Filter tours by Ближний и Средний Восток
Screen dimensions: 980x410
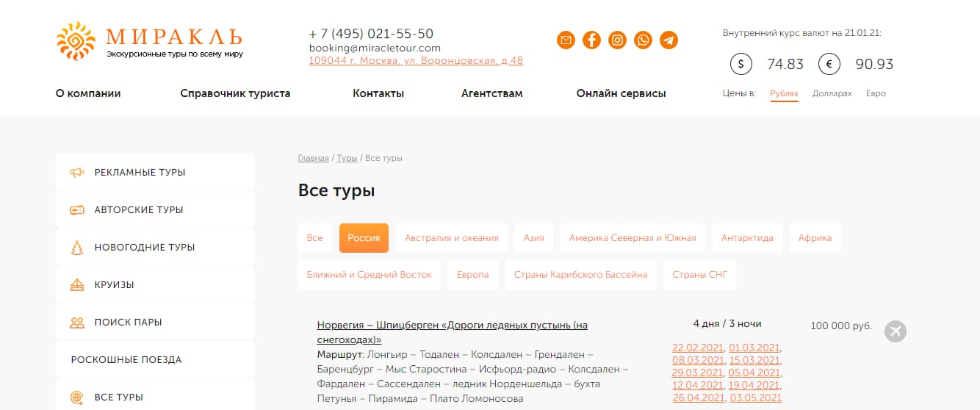370,275
